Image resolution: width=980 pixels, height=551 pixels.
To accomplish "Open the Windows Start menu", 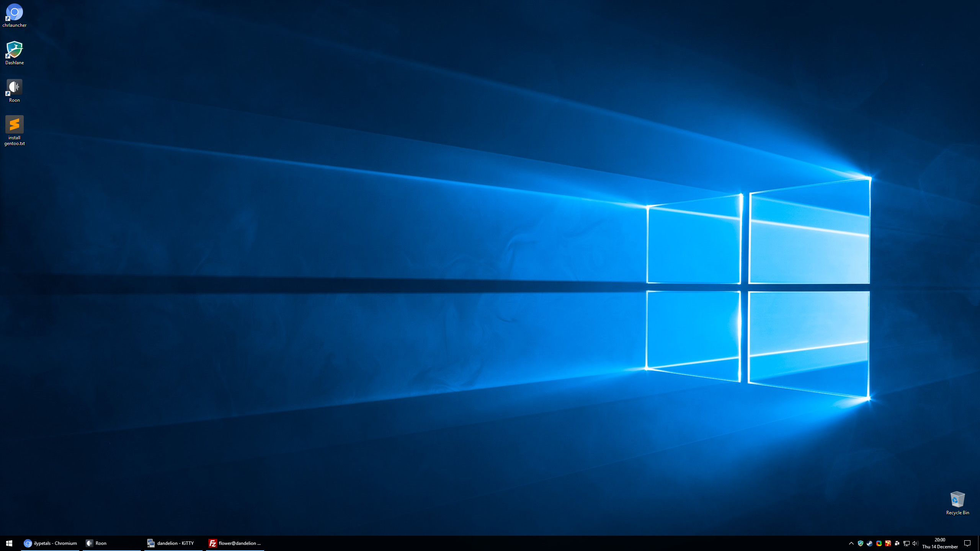I will [x=9, y=543].
